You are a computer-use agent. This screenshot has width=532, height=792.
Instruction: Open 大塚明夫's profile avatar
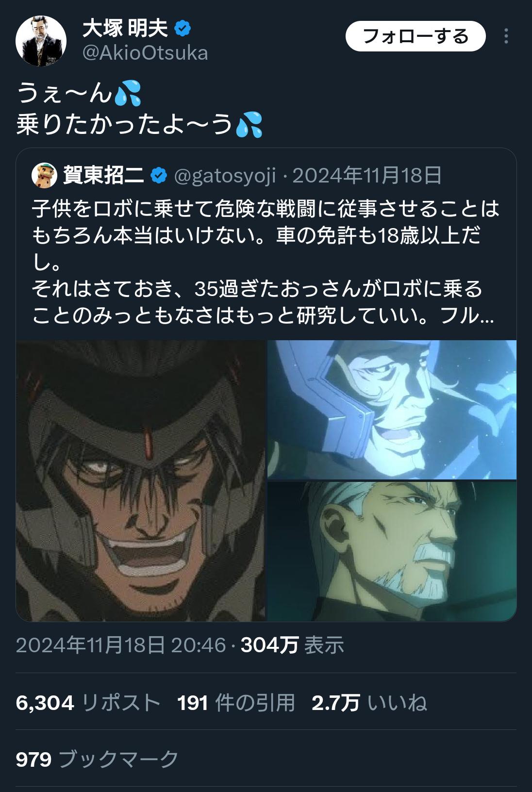click(x=41, y=41)
